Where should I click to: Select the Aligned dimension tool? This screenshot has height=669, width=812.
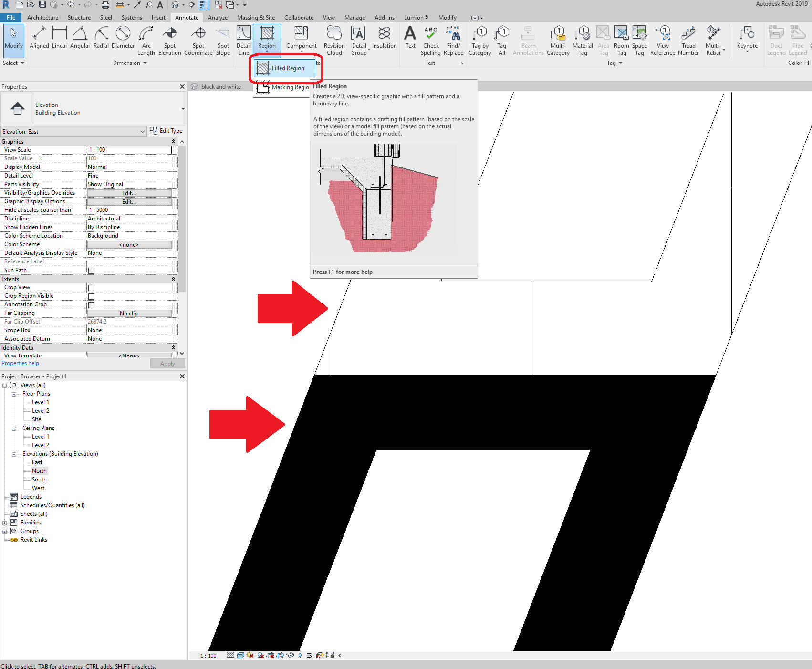39,38
